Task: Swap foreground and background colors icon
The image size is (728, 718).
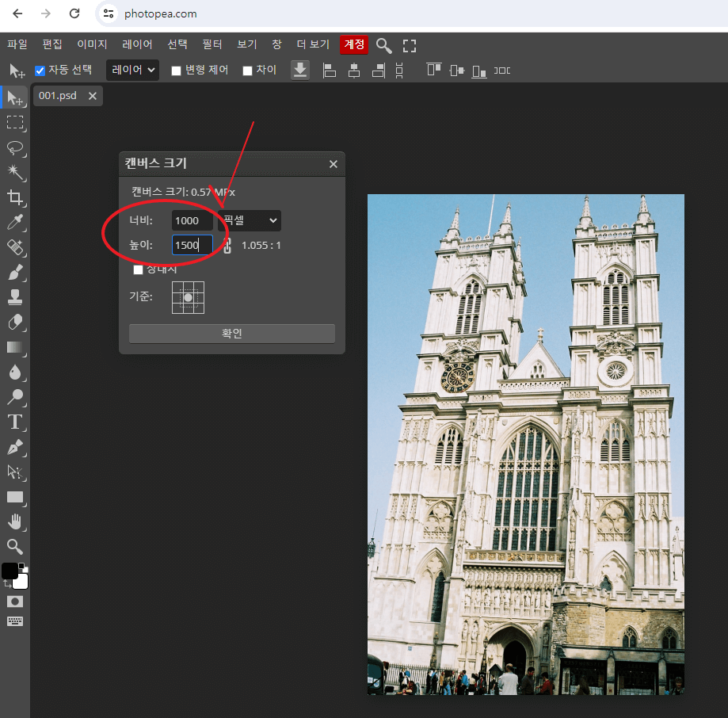Action: pos(6,585)
